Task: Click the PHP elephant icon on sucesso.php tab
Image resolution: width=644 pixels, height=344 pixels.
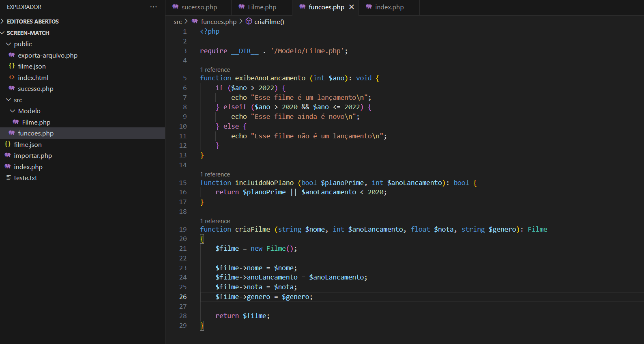Action: tap(176, 7)
